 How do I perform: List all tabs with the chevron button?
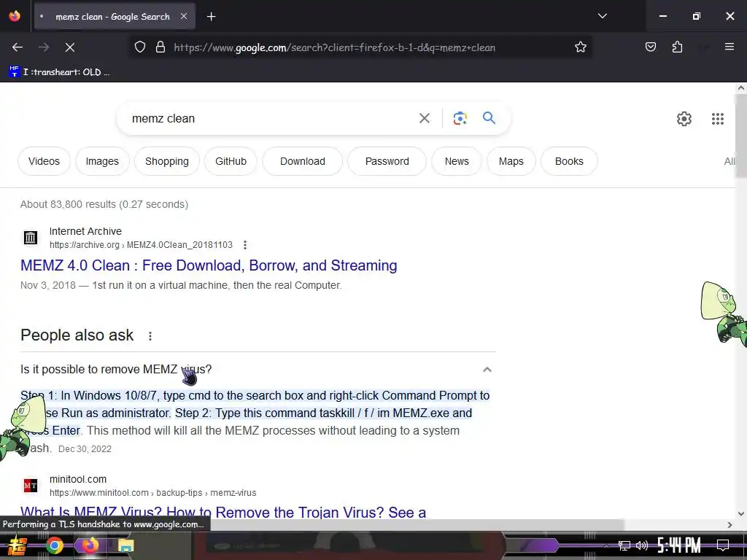pyautogui.click(x=602, y=16)
